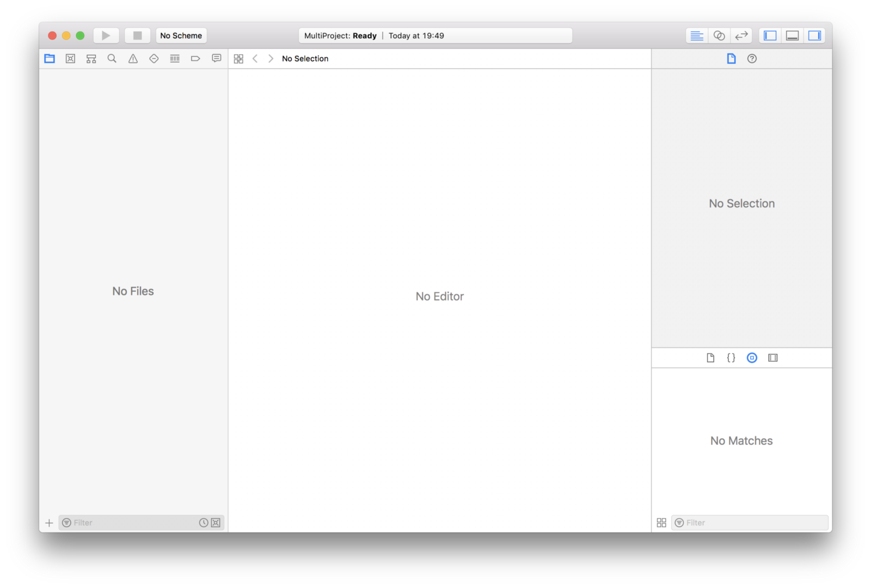The image size is (871, 588).
Task: Open the No Scheme selector
Action: click(x=181, y=35)
